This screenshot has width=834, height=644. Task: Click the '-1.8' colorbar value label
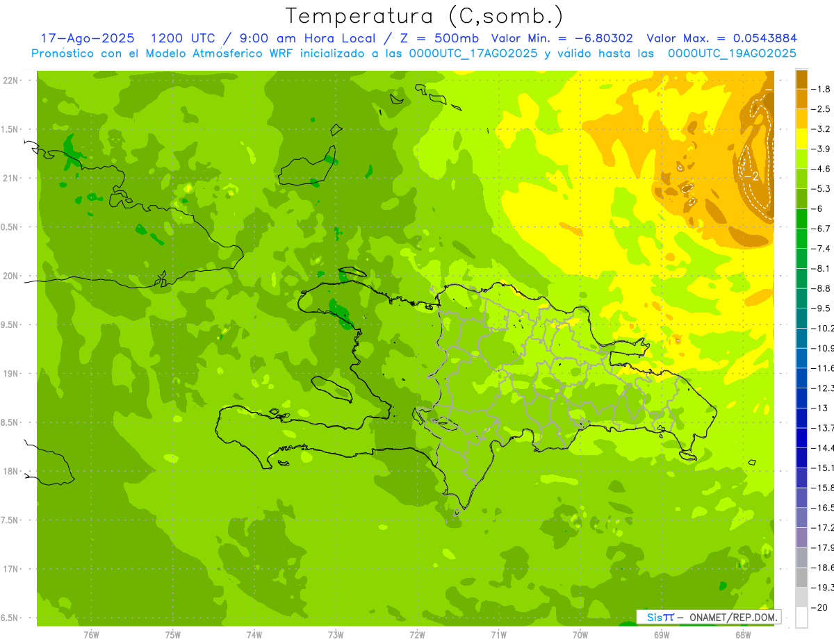coord(821,89)
